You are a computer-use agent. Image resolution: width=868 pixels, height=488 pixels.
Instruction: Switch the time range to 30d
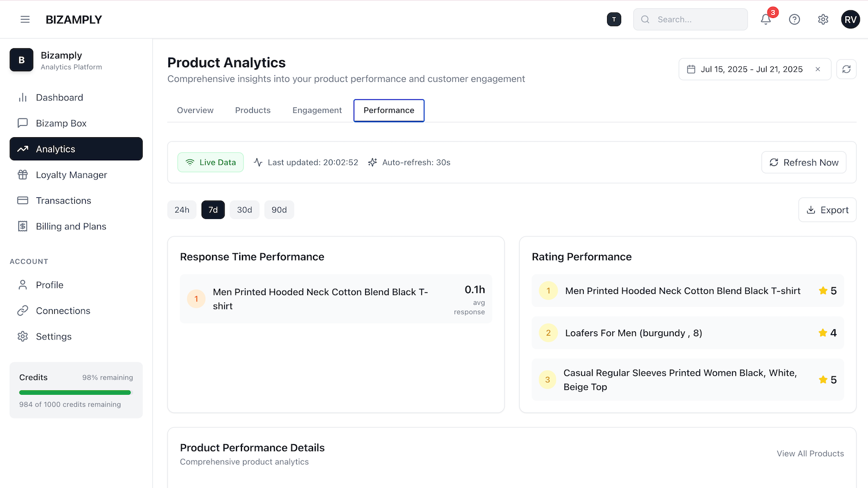(244, 209)
